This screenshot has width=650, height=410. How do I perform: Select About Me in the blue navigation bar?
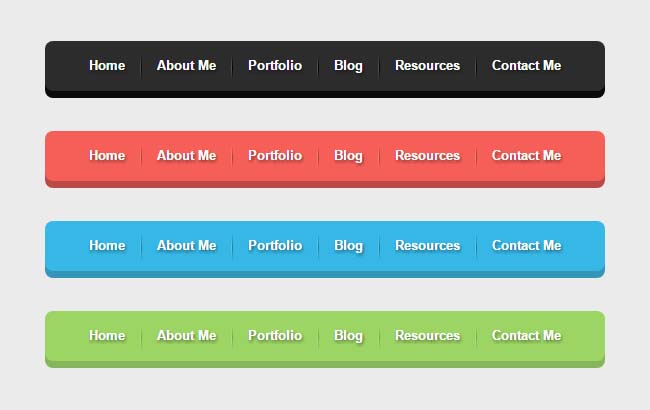click(x=186, y=246)
